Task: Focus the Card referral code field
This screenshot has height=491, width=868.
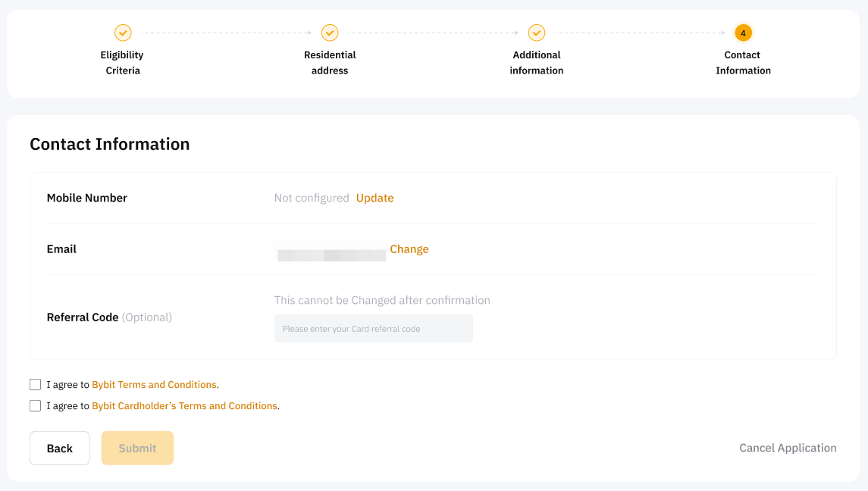Action: [x=373, y=329]
